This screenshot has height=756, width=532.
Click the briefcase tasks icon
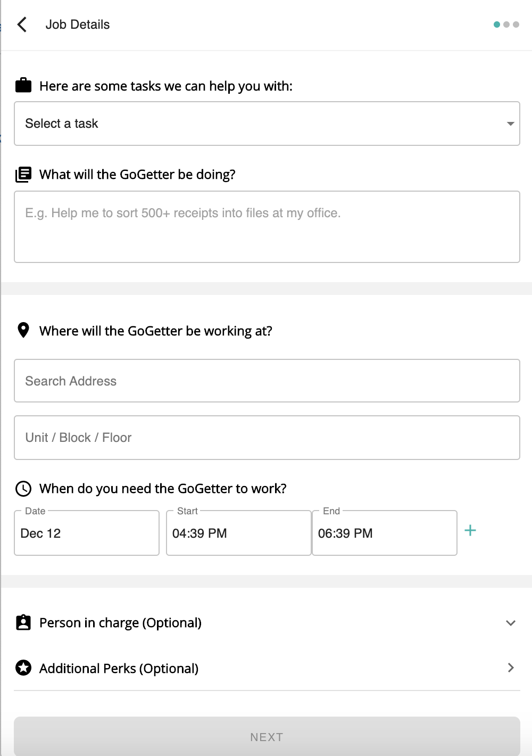point(23,85)
